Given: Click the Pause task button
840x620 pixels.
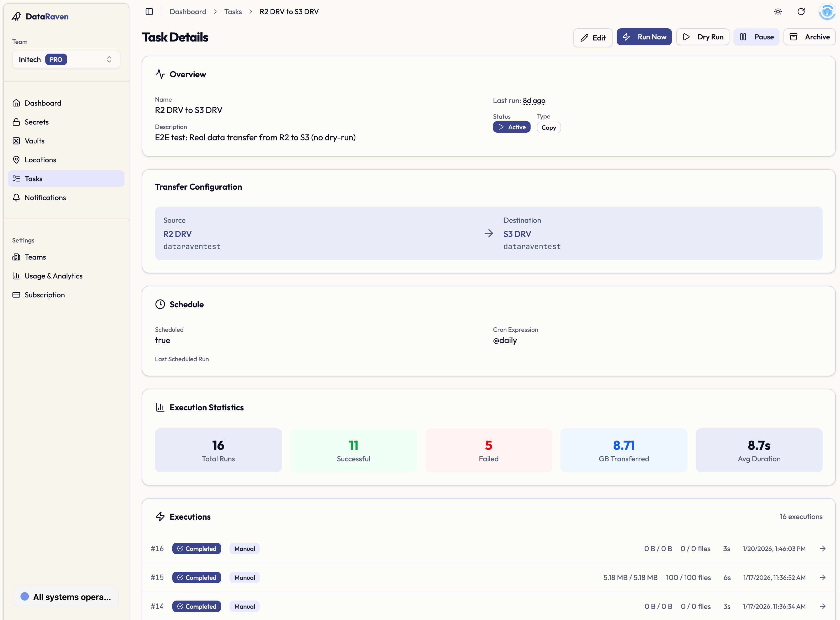Looking at the screenshot, I should coord(756,37).
